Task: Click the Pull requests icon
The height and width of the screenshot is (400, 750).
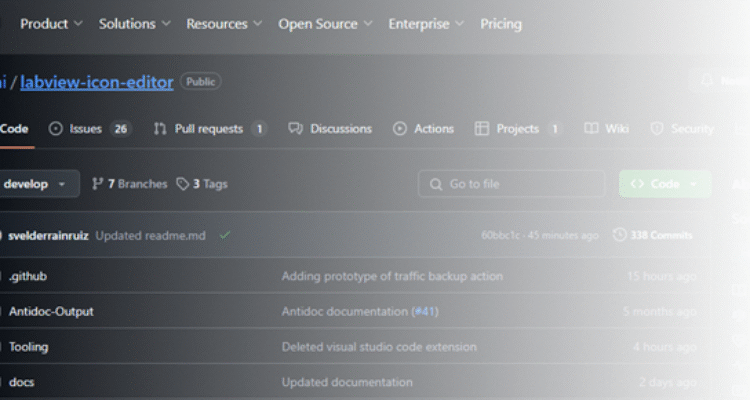Action: click(160, 129)
